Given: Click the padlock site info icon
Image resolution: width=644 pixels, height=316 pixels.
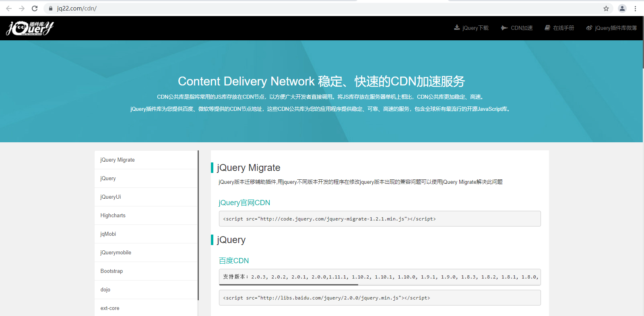Looking at the screenshot, I should [x=51, y=8].
